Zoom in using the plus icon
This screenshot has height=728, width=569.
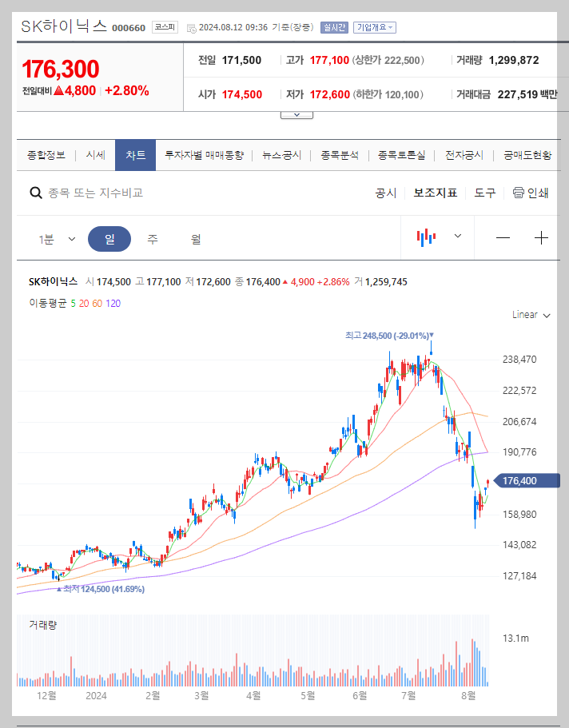tap(543, 237)
